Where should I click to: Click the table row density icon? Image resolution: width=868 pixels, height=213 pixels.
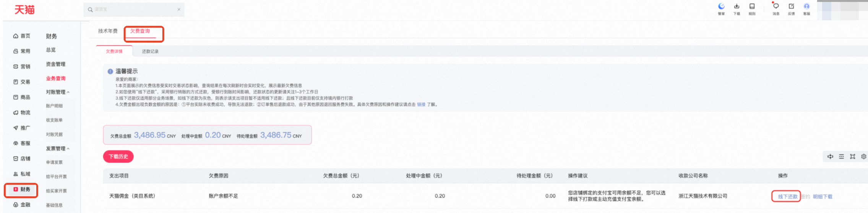tap(841, 157)
